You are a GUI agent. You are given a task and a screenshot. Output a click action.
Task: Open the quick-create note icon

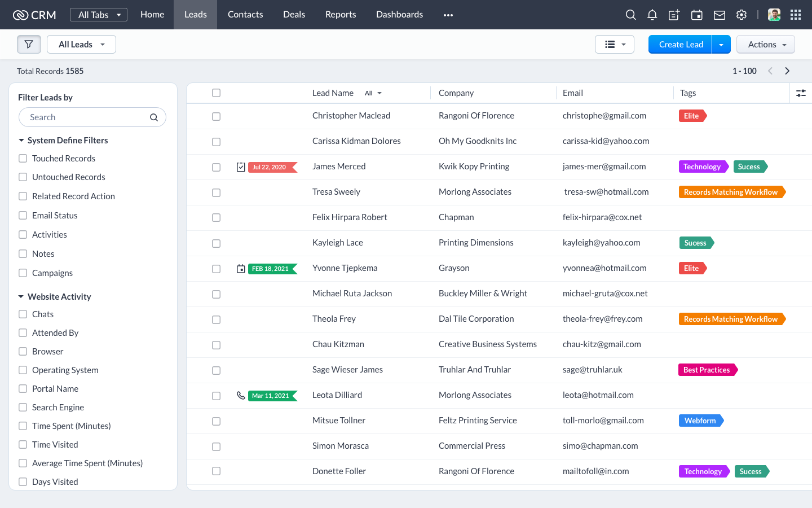click(674, 15)
